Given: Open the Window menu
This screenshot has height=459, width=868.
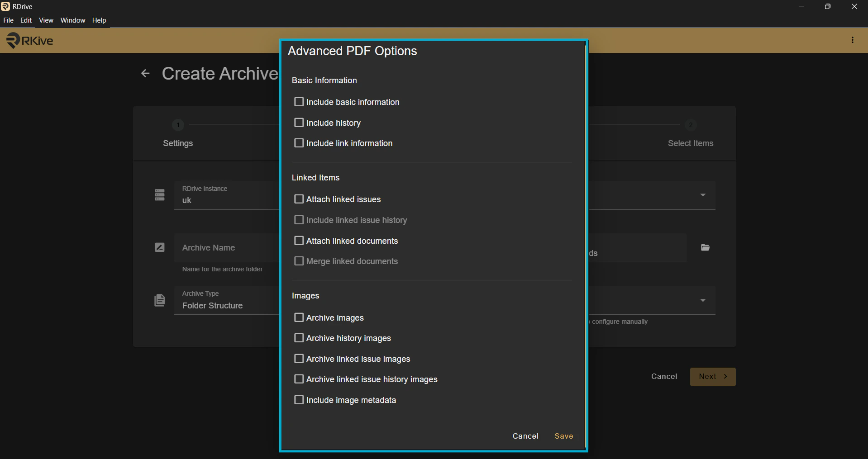Looking at the screenshot, I should point(73,20).
